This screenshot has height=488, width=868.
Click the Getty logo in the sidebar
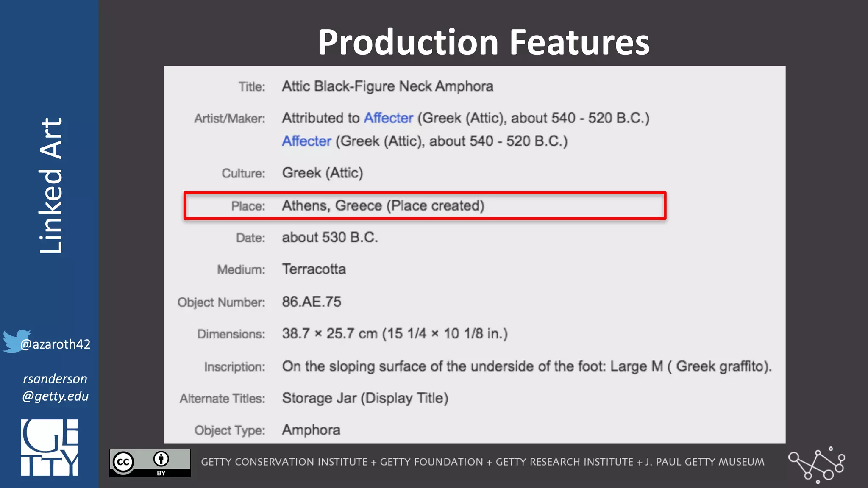(x=50, y=447)
